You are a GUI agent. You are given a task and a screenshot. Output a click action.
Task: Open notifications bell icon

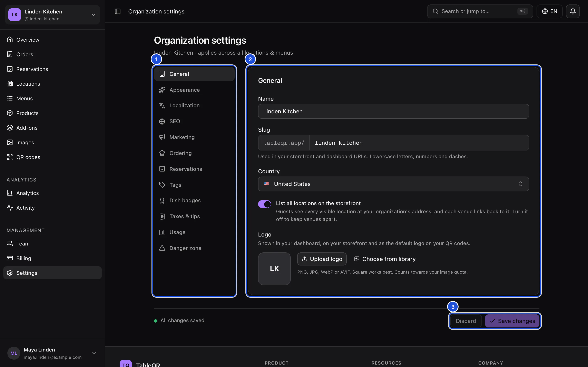573,11
